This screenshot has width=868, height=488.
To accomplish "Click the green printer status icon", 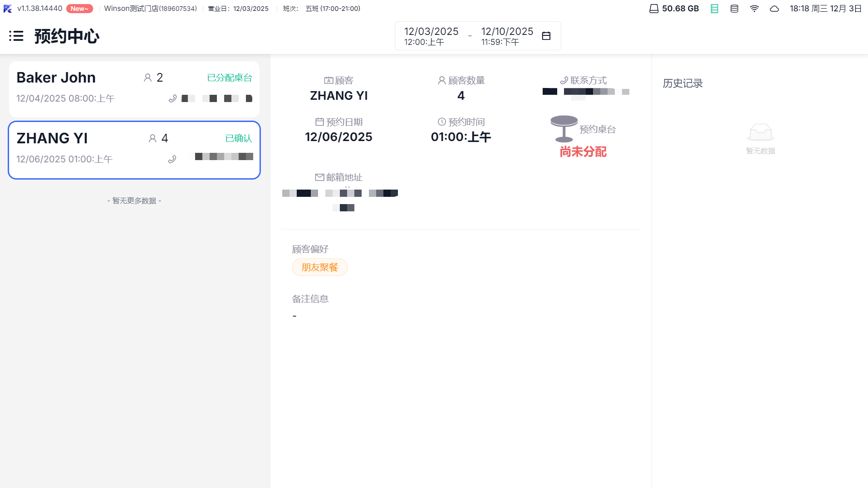I will (x=714, y=9).
